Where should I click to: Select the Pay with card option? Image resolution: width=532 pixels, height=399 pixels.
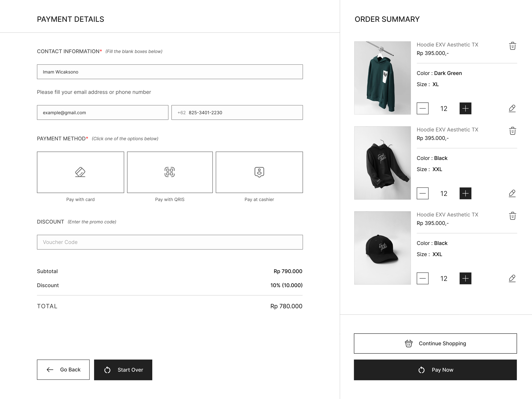pos(80,172)
